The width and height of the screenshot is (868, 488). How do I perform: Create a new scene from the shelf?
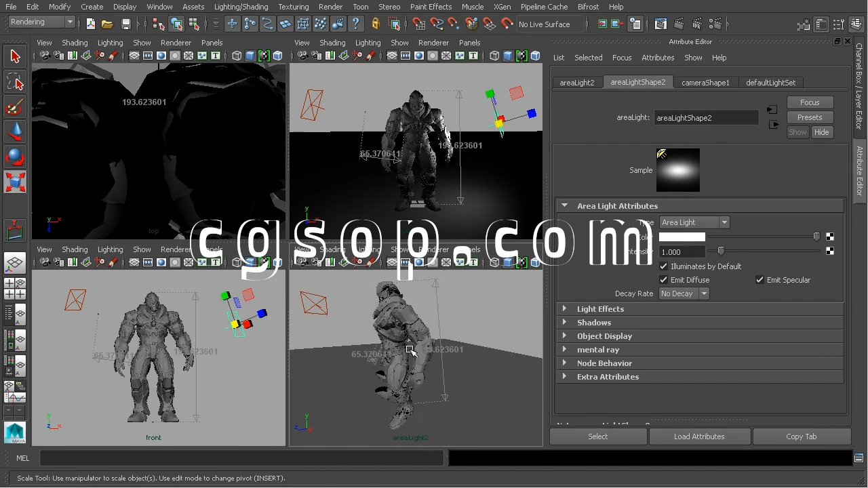coord(91,24)
